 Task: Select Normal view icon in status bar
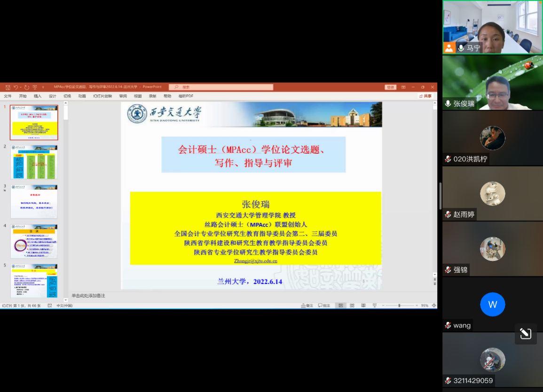click(x=340, y=306)
